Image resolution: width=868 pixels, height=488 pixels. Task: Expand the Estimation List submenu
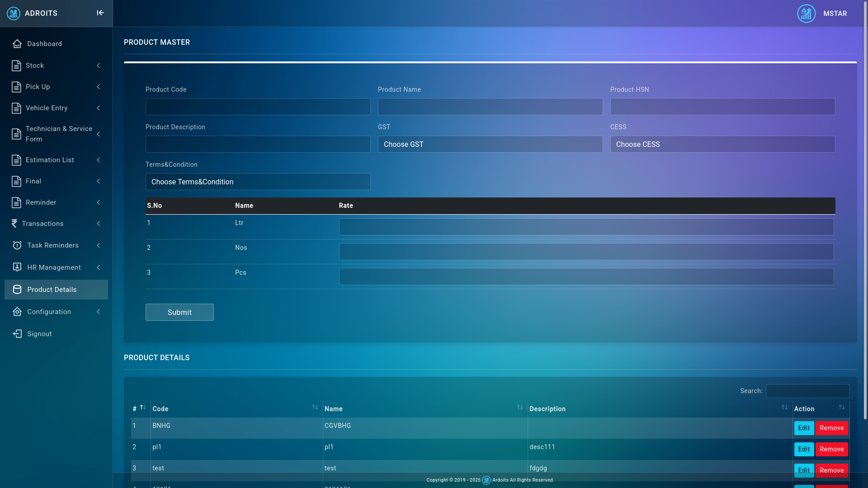[x=99, y=160]
